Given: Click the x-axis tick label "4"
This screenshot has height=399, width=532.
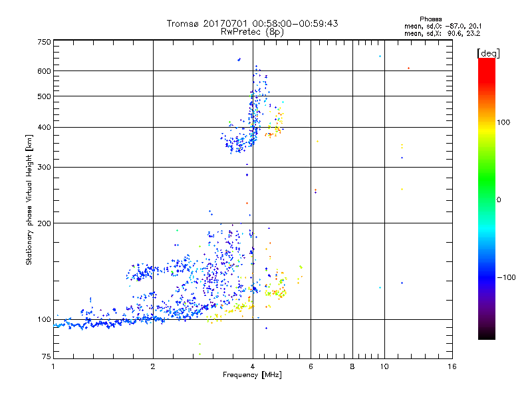Looking at the screenshot, I should coord(253,366).
